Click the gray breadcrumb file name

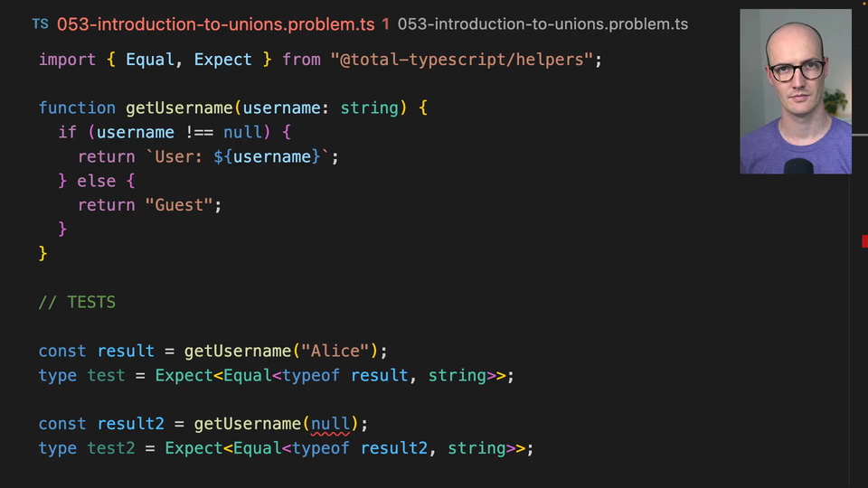(542, 24)
